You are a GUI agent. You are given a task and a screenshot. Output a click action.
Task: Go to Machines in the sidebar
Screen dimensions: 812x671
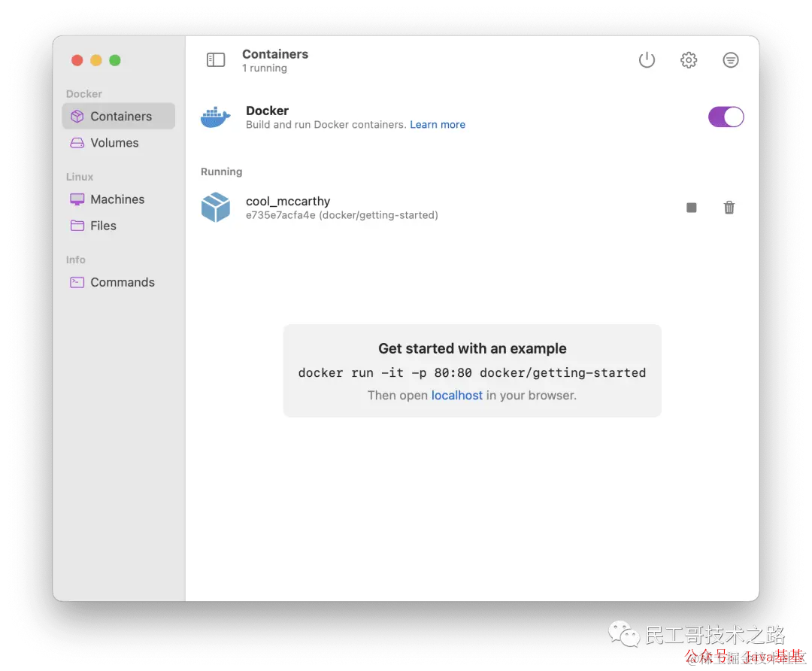[119, 199]
